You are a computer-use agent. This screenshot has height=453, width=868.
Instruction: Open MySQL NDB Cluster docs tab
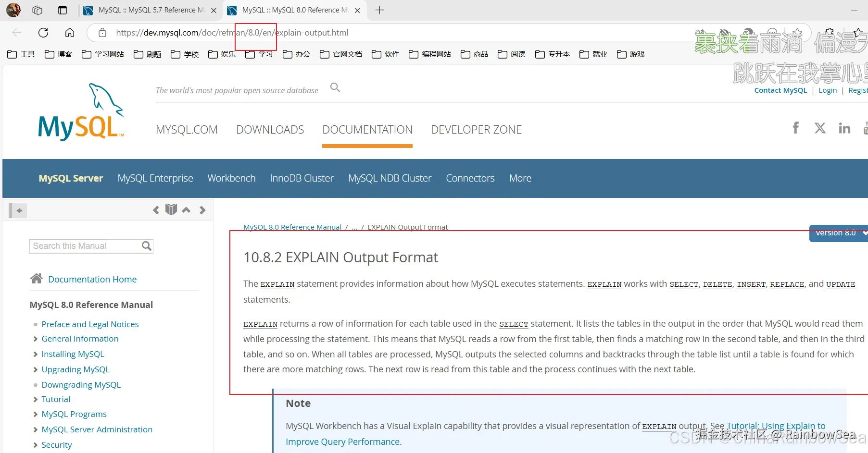[x=390, y=178]
